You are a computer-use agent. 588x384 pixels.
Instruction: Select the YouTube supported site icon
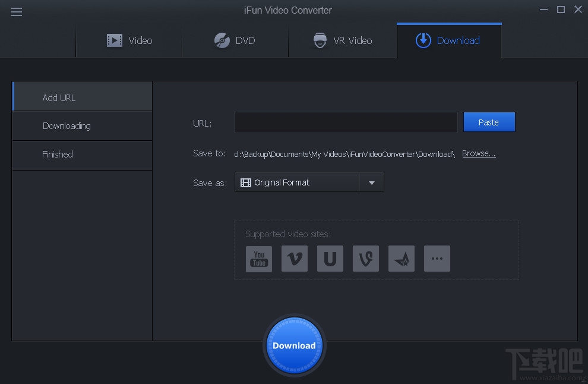tap(258, 259)
